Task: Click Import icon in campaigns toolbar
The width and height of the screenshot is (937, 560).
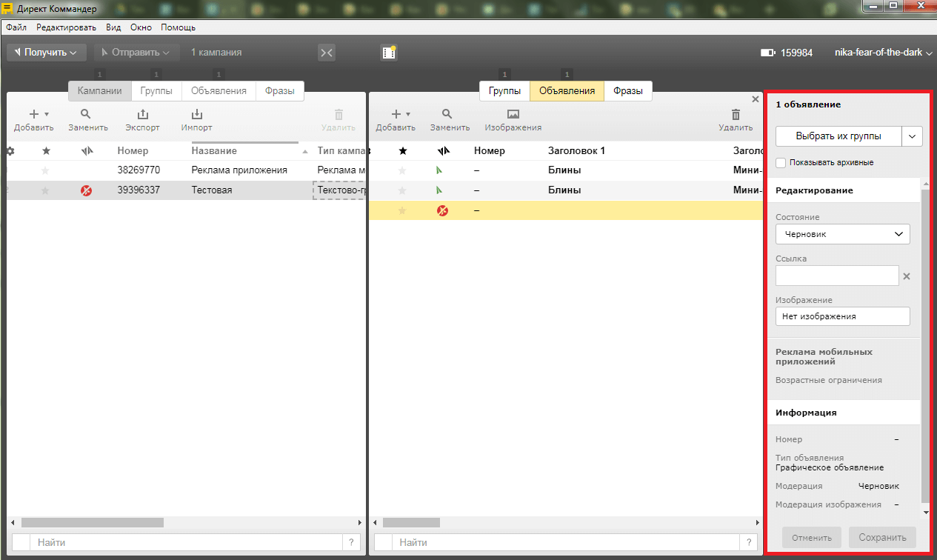Action: pyautogui.click(x=196, y=115)
